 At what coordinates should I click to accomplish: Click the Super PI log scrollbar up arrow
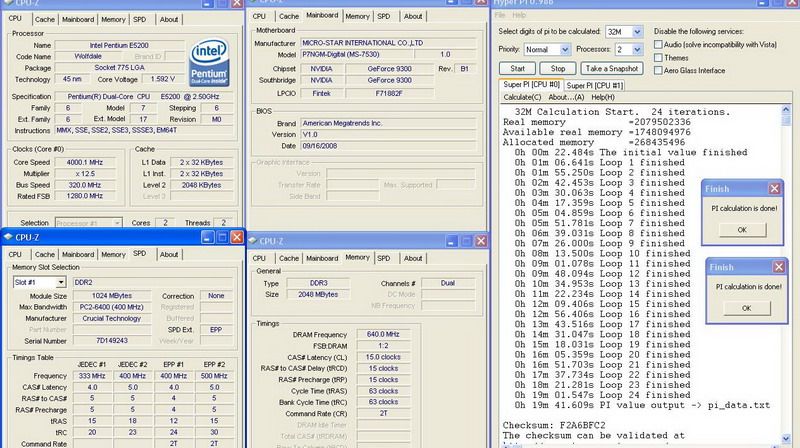click(786, 109)
